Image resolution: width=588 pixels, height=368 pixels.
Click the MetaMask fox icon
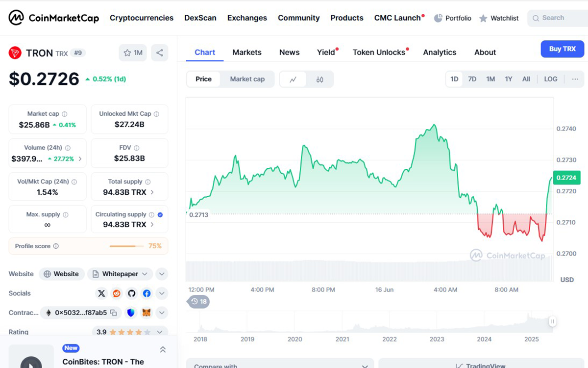click(147, 313)
